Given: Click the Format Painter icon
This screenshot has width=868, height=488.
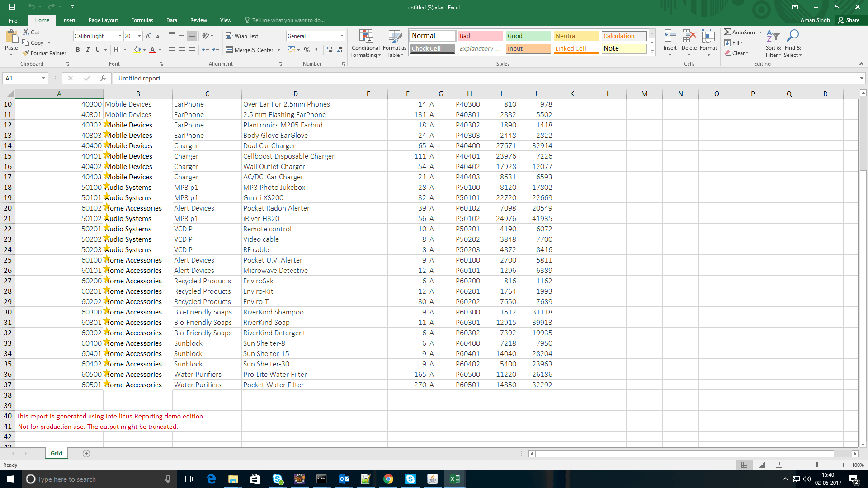Looking at the screenshot, I should [x=26, y=53].
